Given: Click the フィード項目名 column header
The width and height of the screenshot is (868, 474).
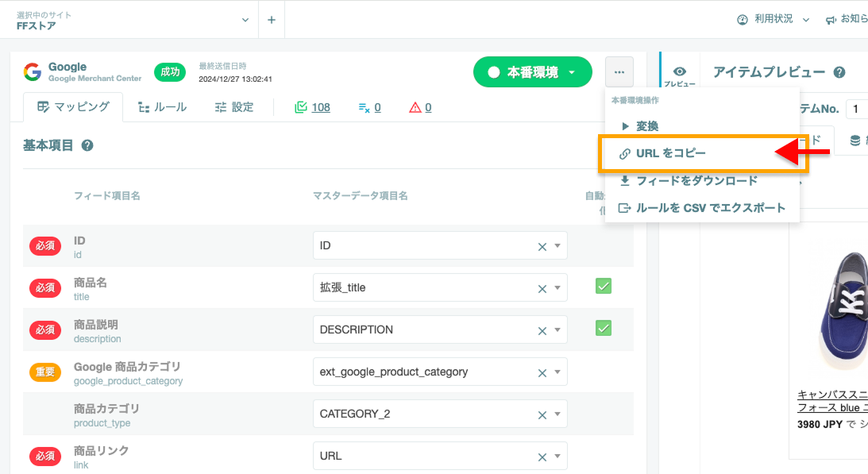Looking at the screenshot, I should click(x=107, y=195).
